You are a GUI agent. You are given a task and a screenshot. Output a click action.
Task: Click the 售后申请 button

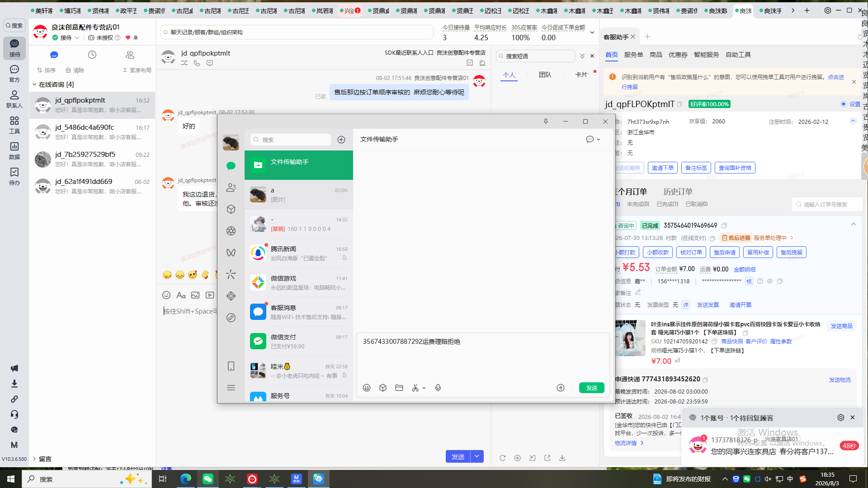click(725, 253)
